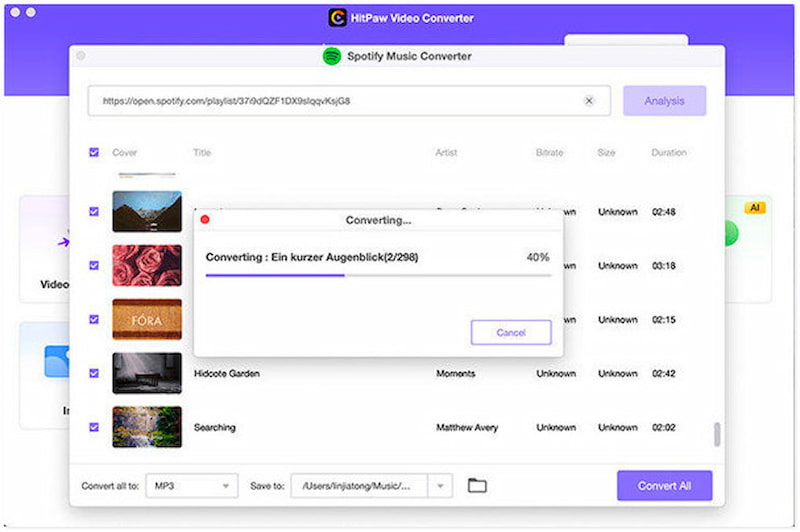Close the Converting dialog with the red dot
The image size is (800, 532).
coord(205,220)
